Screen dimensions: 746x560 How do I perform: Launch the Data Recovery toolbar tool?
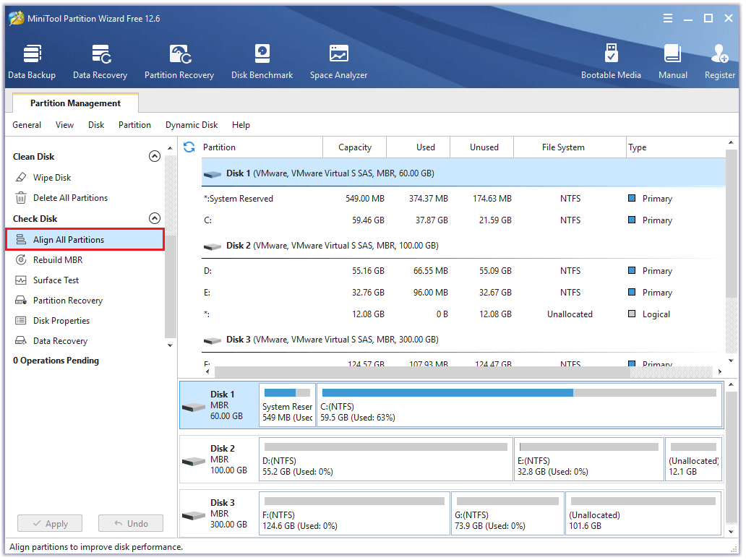100,62
